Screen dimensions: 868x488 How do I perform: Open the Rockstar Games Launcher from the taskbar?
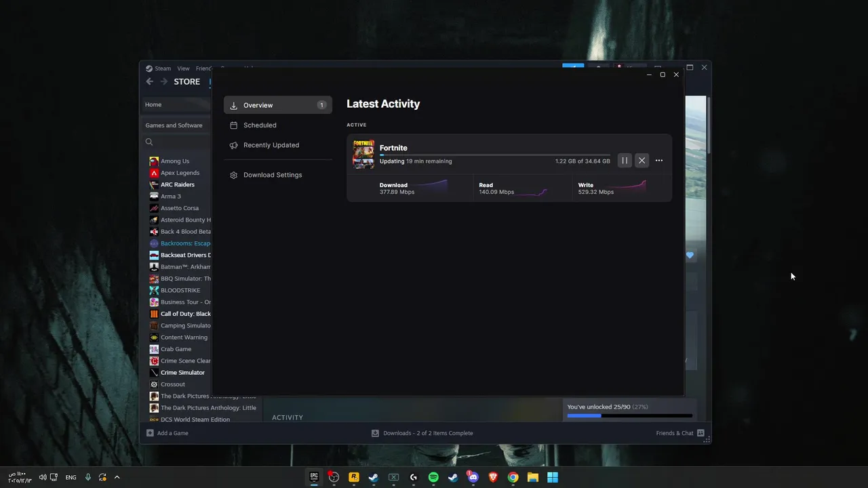pyautogui.click(x=353, y=477)
